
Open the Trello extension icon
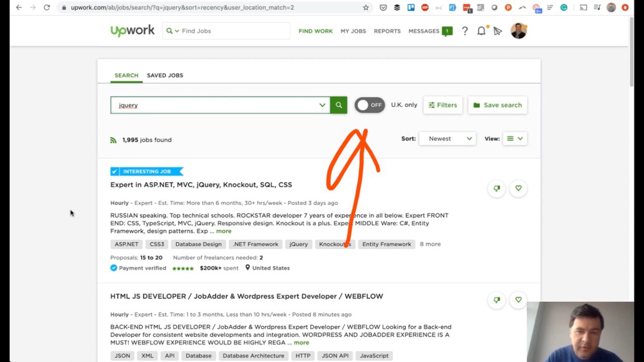[411, 8]
